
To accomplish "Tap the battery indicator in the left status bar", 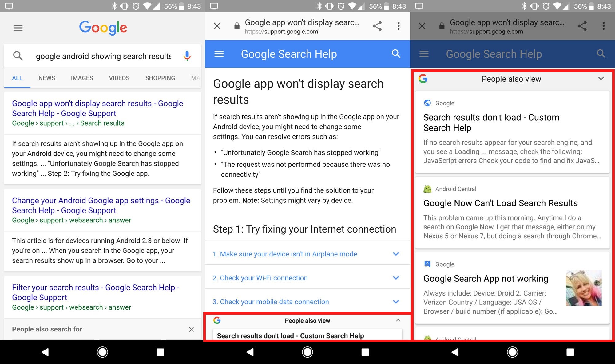I will tap(181, 6).
